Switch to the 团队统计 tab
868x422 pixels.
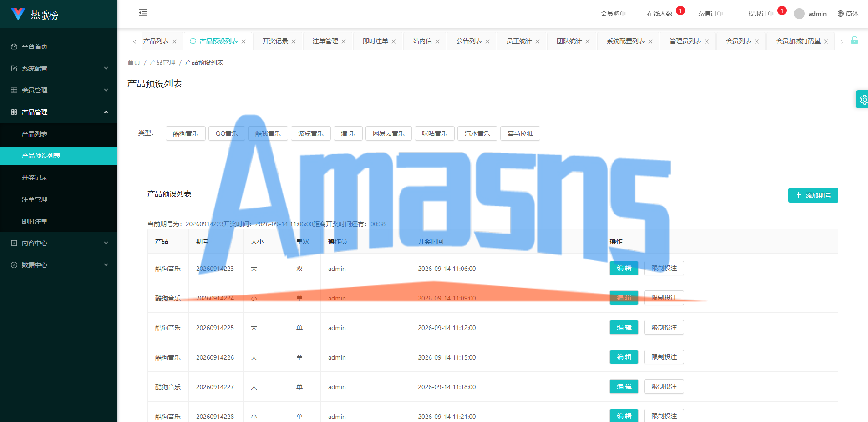(569, 41)
